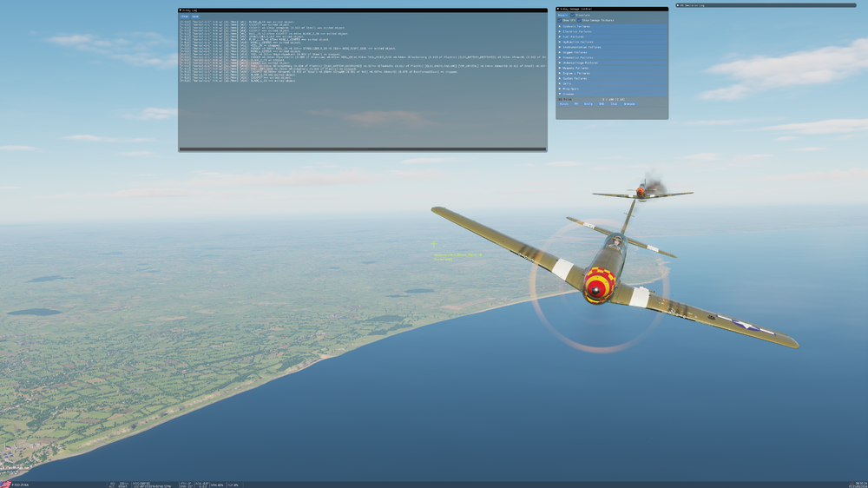Click the RPM readout in status bar
The image size is (868, 488).
click(217, 485)
